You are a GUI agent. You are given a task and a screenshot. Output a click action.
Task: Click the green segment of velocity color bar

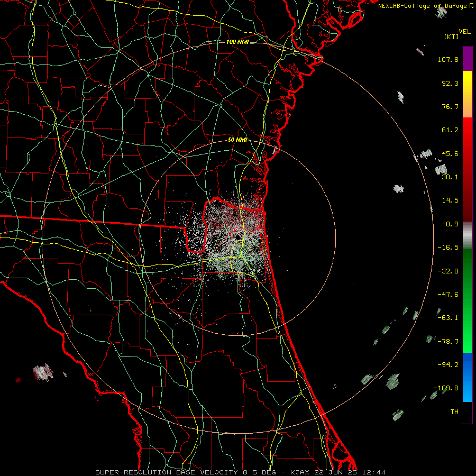[467, 300]
